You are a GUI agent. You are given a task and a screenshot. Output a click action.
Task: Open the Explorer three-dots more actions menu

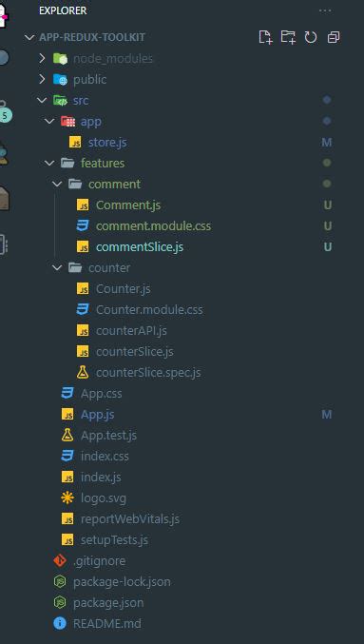[325, 10]
